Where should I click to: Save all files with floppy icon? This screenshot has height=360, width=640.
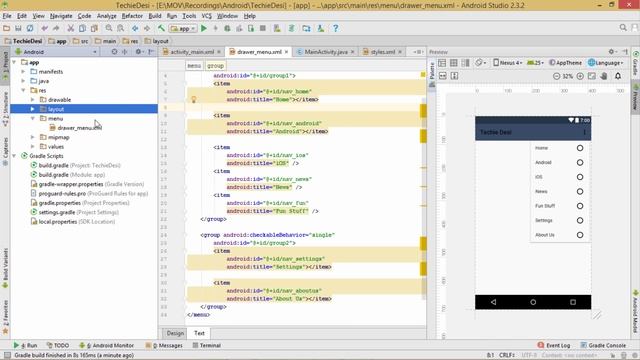18,28
